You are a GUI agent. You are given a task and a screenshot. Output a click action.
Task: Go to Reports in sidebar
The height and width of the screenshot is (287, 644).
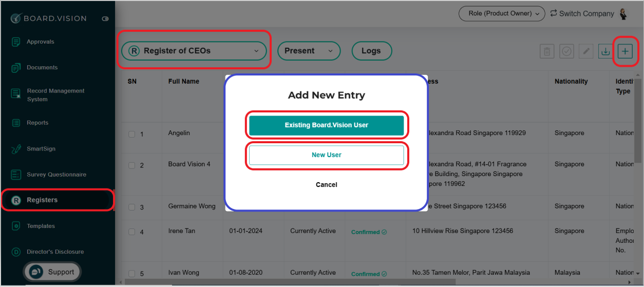point(37,123)
